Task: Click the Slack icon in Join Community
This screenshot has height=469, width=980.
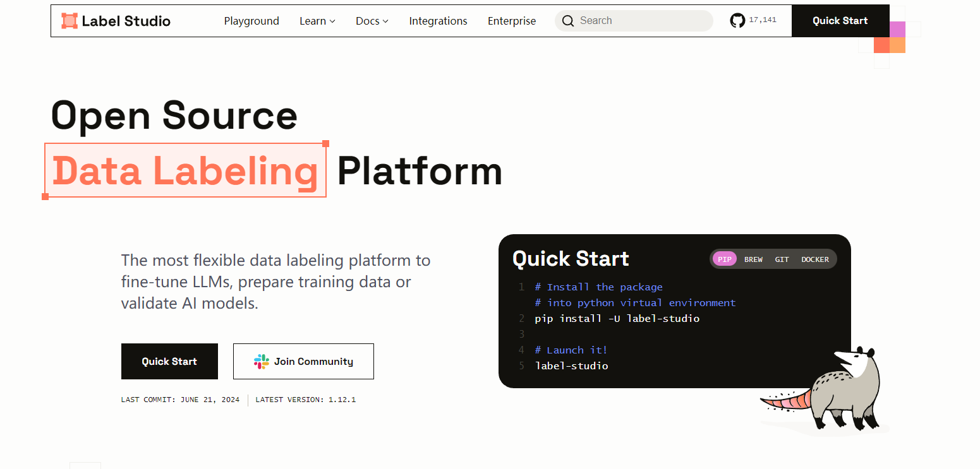Action: [x=262, y=362]
